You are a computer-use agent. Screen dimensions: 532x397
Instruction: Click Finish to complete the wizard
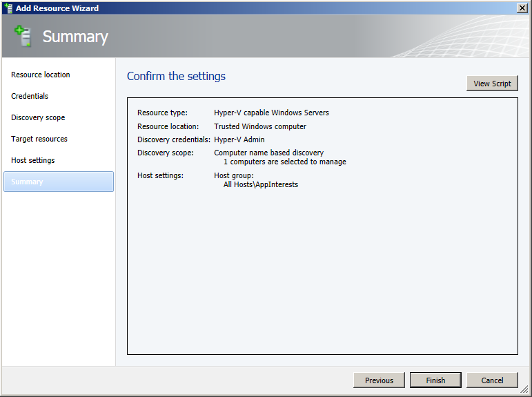pyautogui.click(x=435, y=380)
